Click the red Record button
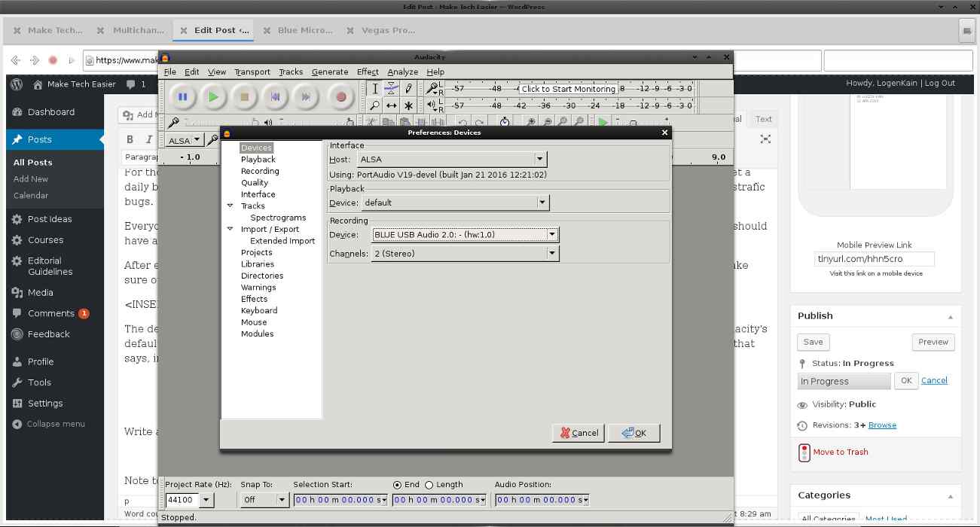The height and width of the screenshot is (527, 980). (340, 96)
